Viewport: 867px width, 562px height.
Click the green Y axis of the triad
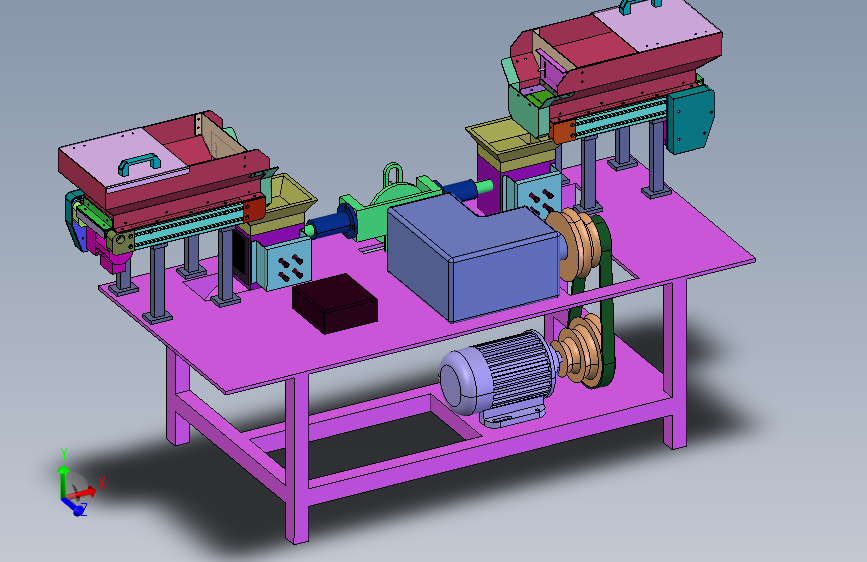(63, 482)
